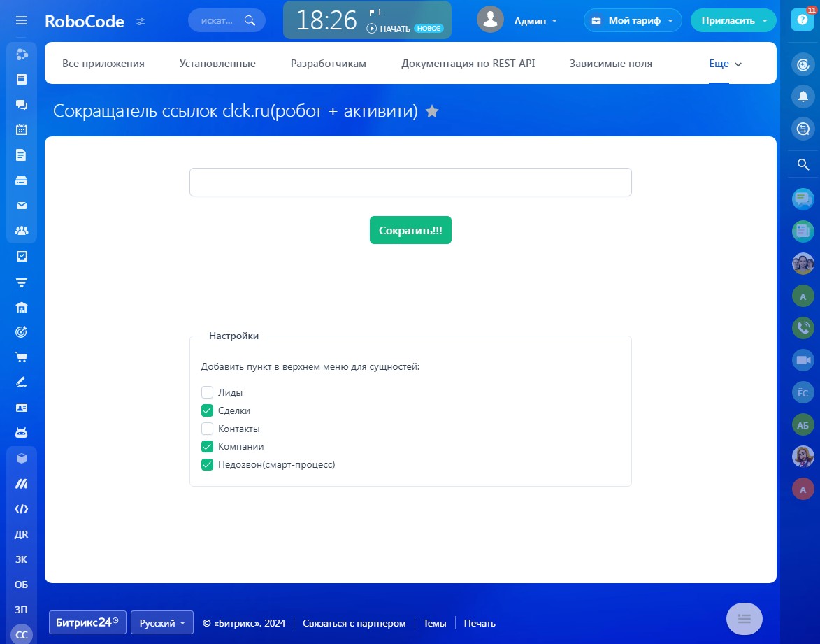Open Мой тариф dropdown
This screenshot has height=644, width=820.
pyautogui.click(x=632, y=21)
